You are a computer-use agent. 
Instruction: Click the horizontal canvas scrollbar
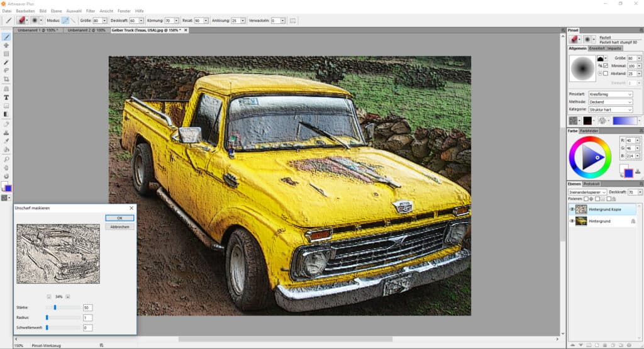point(286,339)
